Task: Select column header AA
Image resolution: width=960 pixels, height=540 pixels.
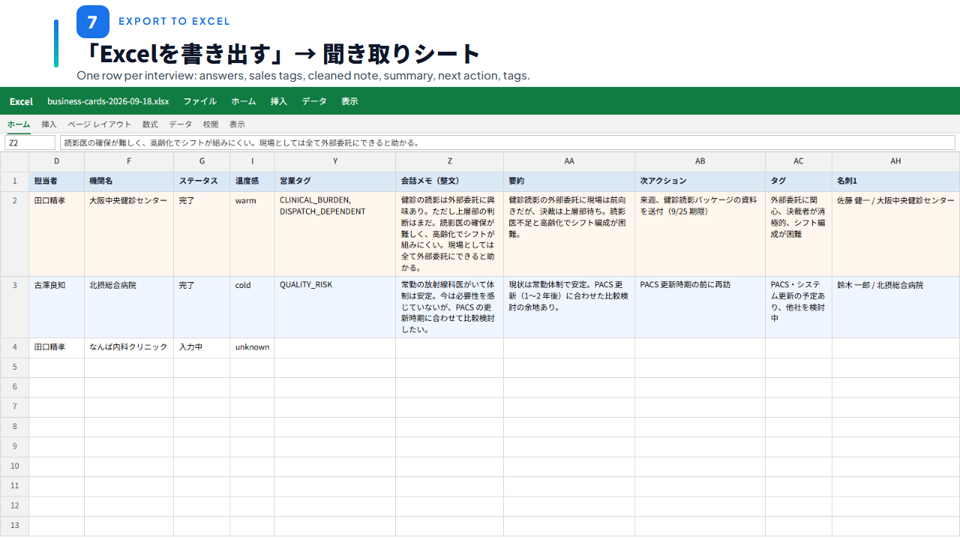Action: pos(569,162)
